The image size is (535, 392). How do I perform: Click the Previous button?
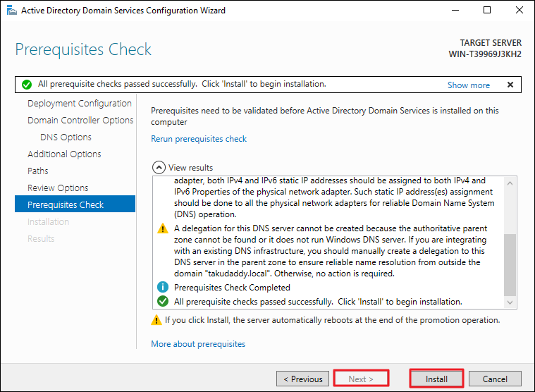coord(302,379)
